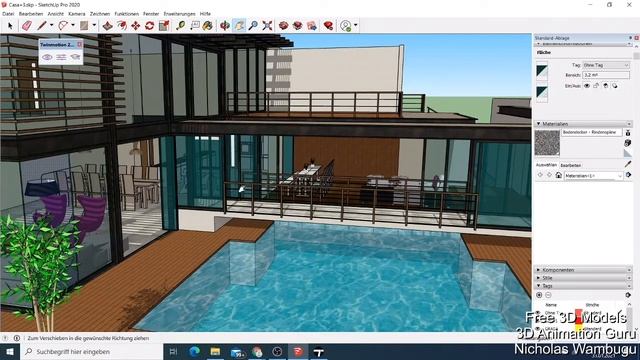Select the Text label tool
This screenshot has width=640, height=360.
click(x=195, y=26)
